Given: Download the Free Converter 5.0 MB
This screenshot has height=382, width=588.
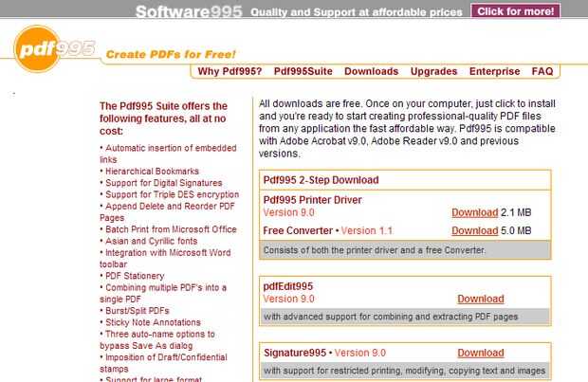Looking at the screenshot, I should click(475, 230).
